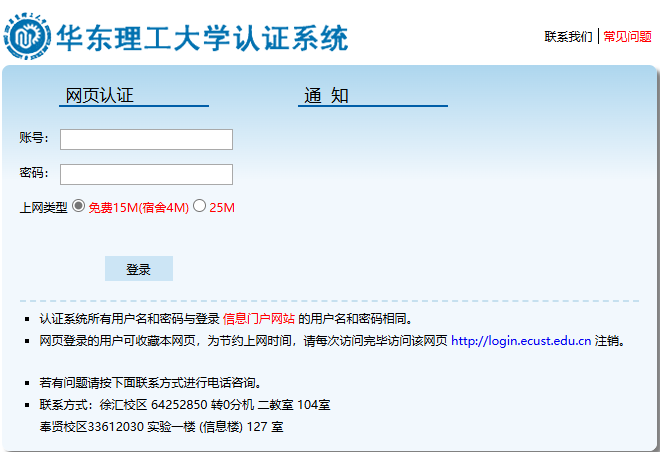Click the 上网类型 label
The height and width of the screenshot is (452, 660).
tap(43, 207)
